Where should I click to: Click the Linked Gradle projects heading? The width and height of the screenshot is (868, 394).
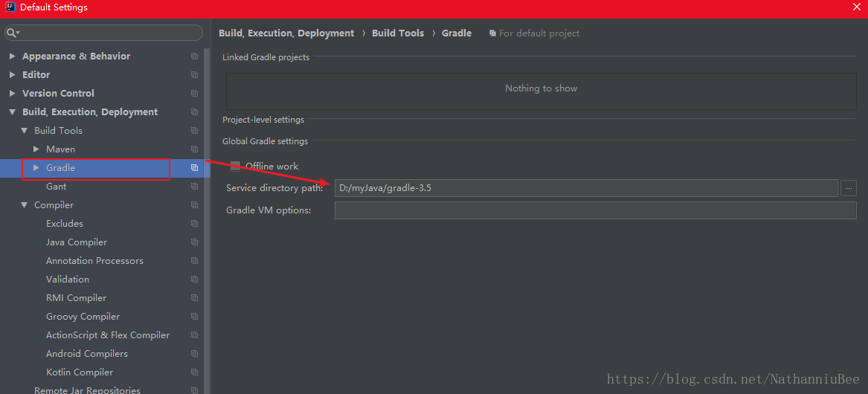point(266,57)
